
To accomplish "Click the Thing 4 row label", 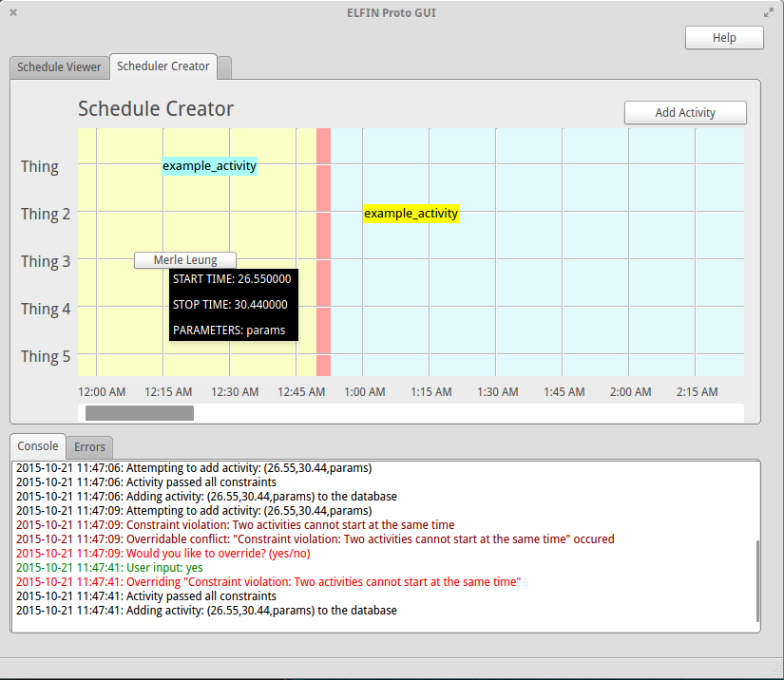I will tap(46, 309).
